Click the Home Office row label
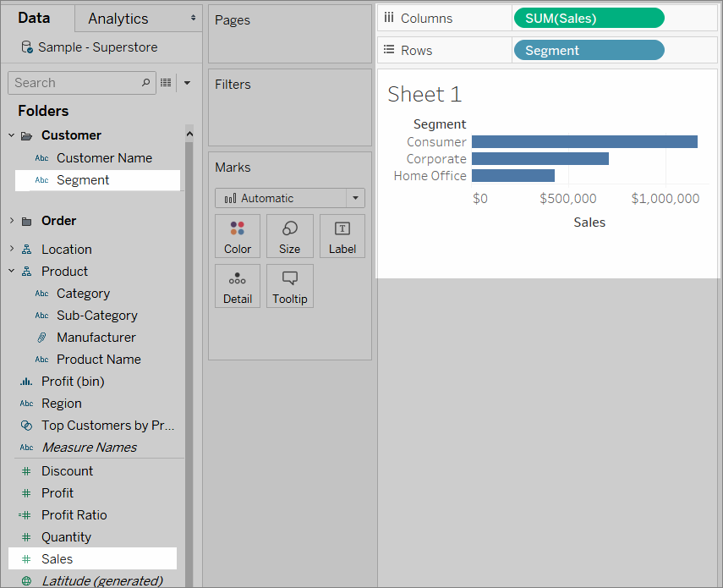 pyautogui.click(x=430, y=176)
